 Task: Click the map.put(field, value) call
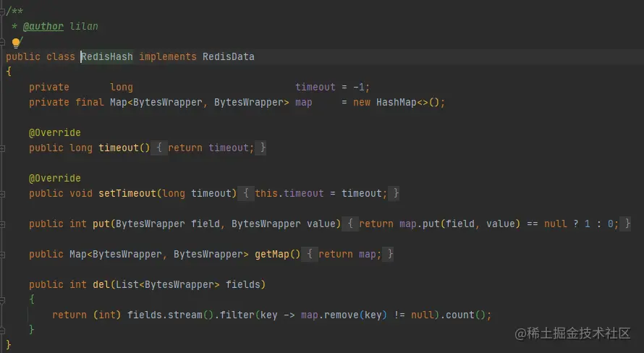click(460, 224)
